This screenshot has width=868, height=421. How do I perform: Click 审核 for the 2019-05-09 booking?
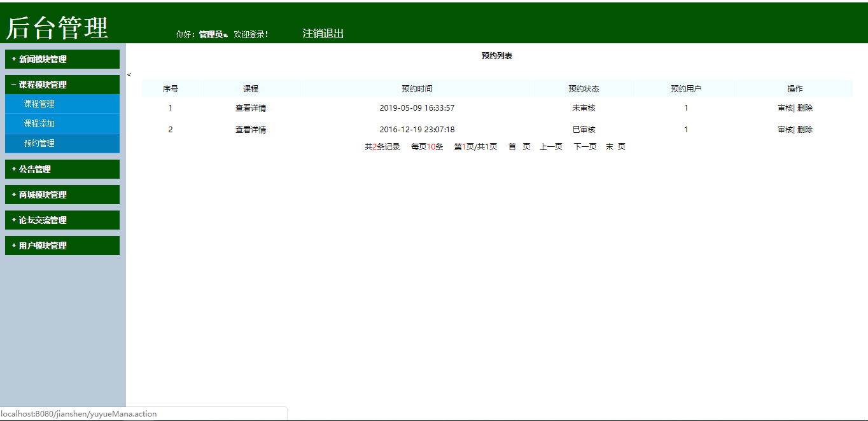(785, 108)
